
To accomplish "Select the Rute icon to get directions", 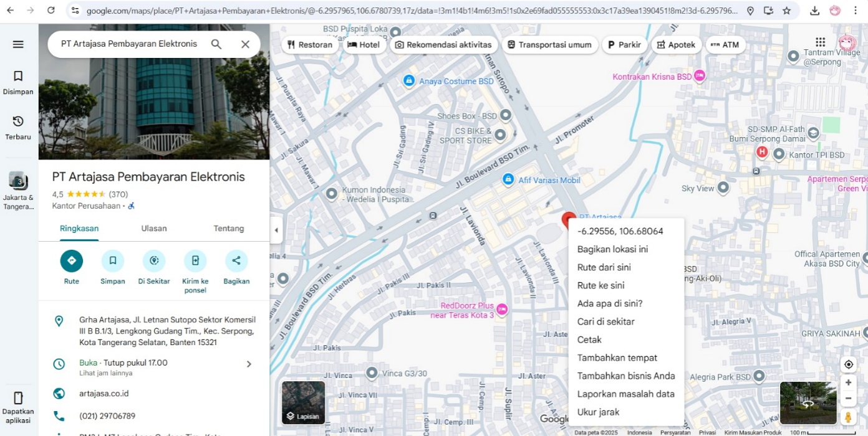I will [71, 260].
